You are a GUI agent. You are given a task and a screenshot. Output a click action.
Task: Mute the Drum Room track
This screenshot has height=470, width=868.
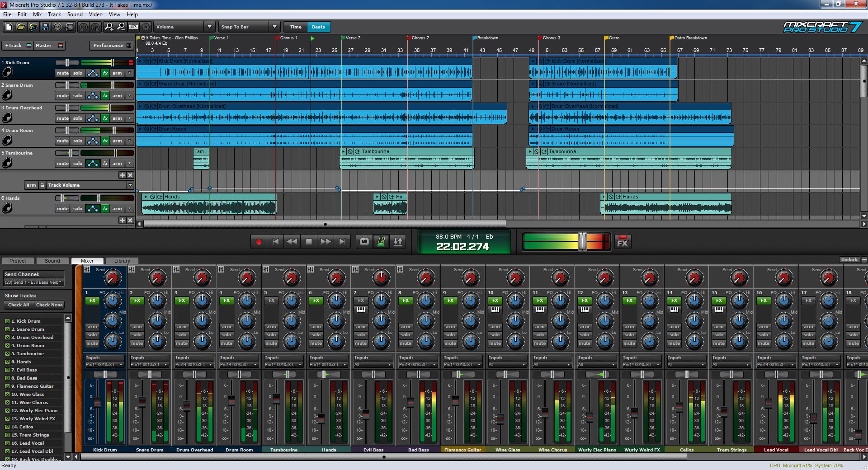63,141
